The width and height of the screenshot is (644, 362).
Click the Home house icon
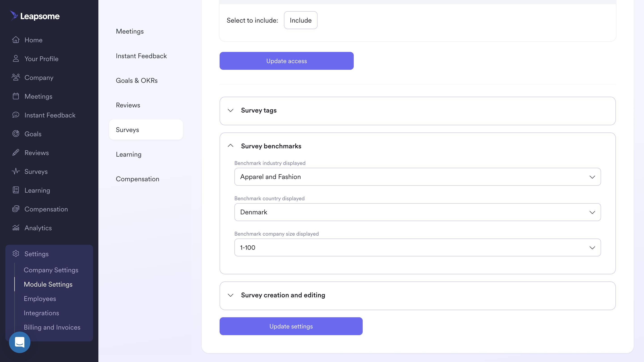pos(16,40)
